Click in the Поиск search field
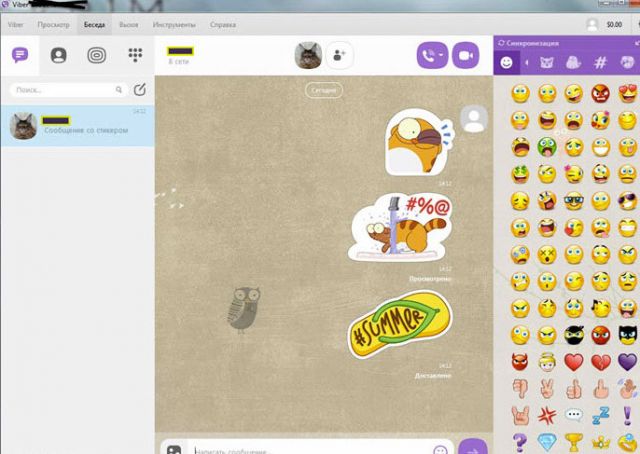Screen dimensions: 640x454 pos(68,90)
